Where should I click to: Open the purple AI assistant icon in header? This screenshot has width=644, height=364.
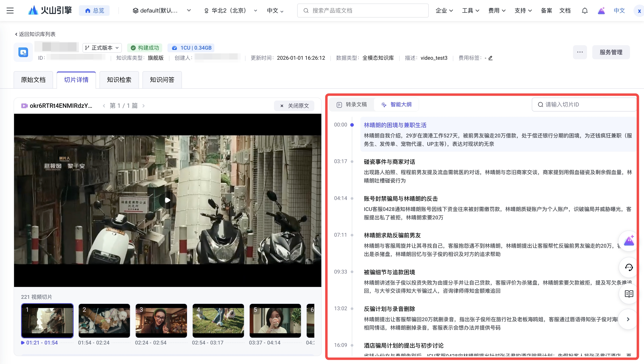tap(601, 11)
